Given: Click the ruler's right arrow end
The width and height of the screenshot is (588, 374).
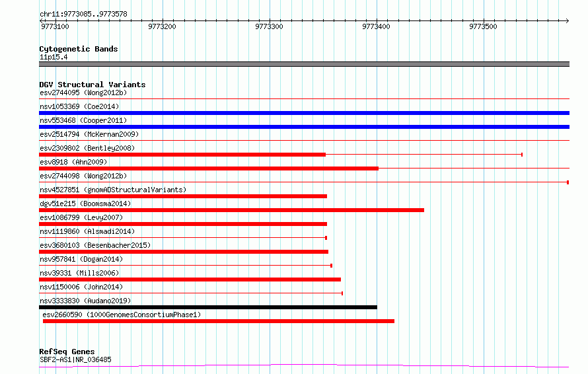Looking at the screenshot, I should (567, 21).
